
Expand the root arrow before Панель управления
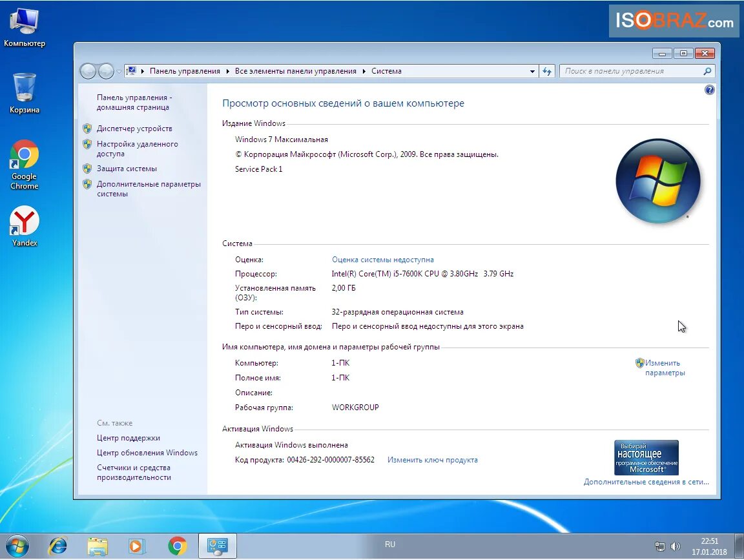pos(142,71)
